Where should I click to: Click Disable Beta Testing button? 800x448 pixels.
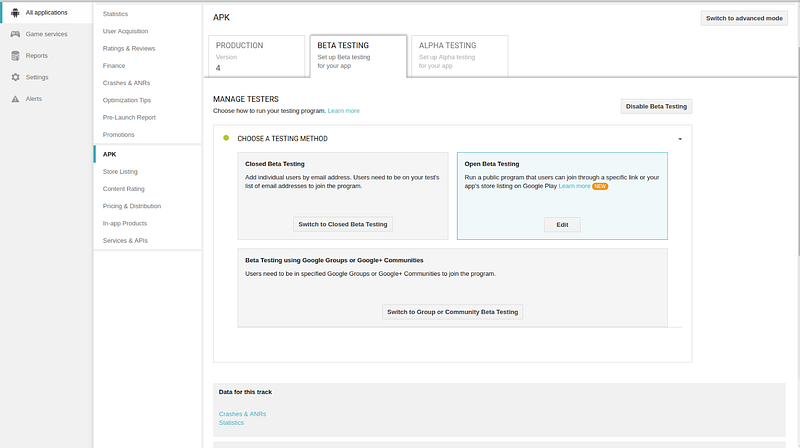656,107
